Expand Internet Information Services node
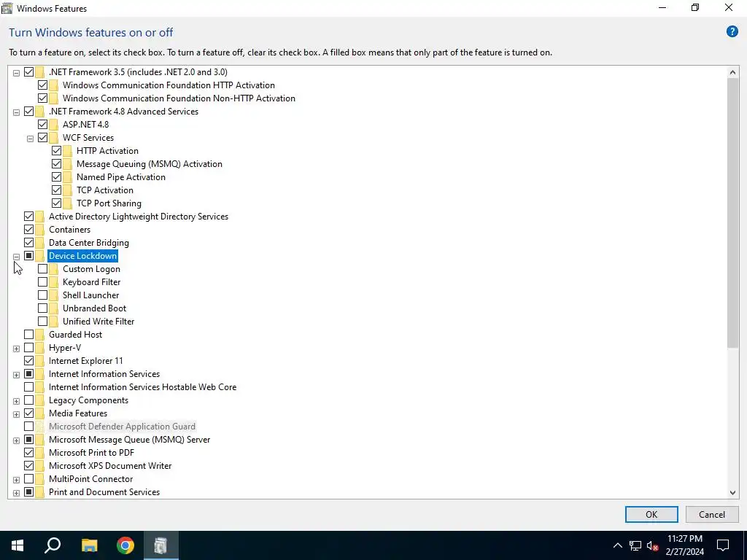This screenshot has width=747, height=560. point(16,375)
